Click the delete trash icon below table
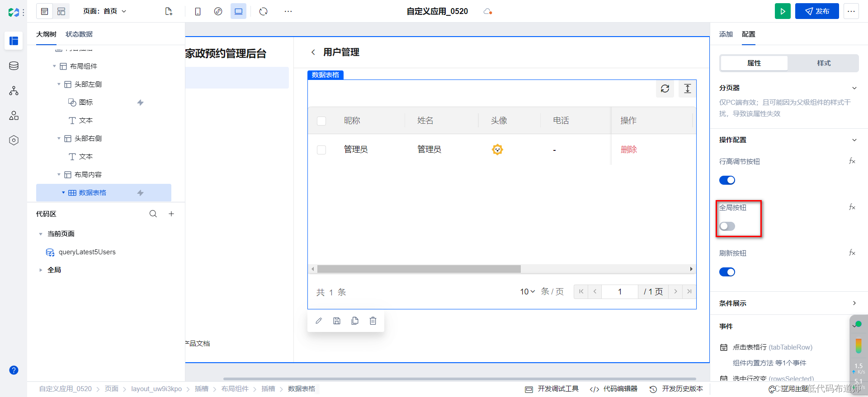Screen dimensions: 868x397 point(373,321)
